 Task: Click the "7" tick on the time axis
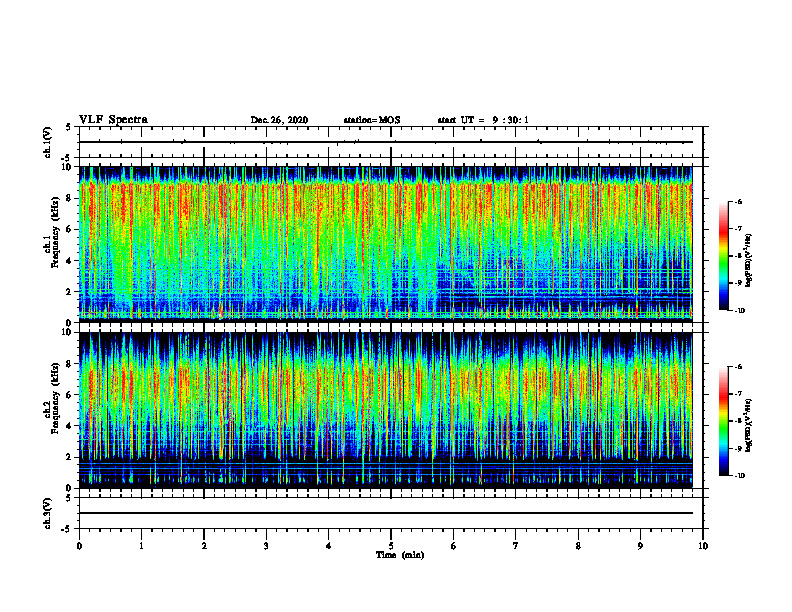516,546
